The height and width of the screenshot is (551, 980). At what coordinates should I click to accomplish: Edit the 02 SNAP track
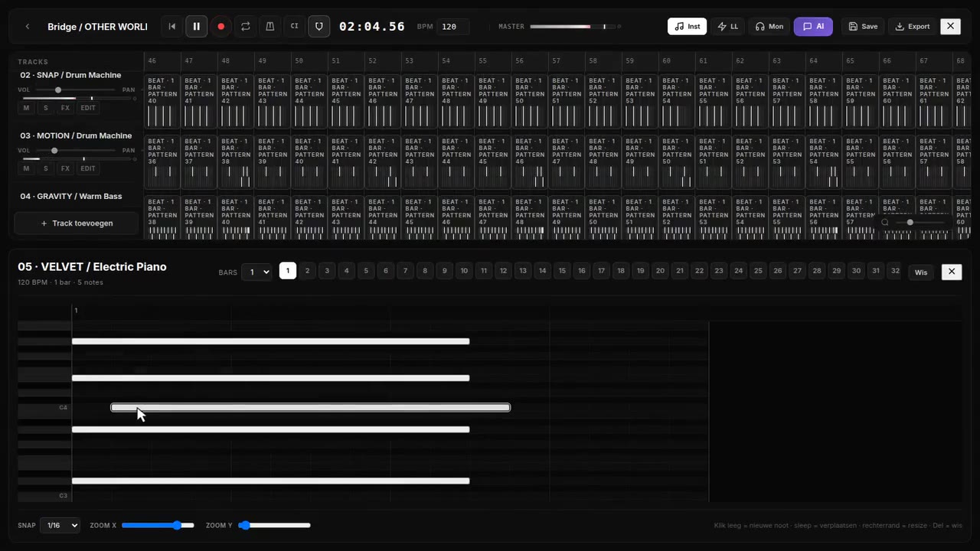(88, 108)
